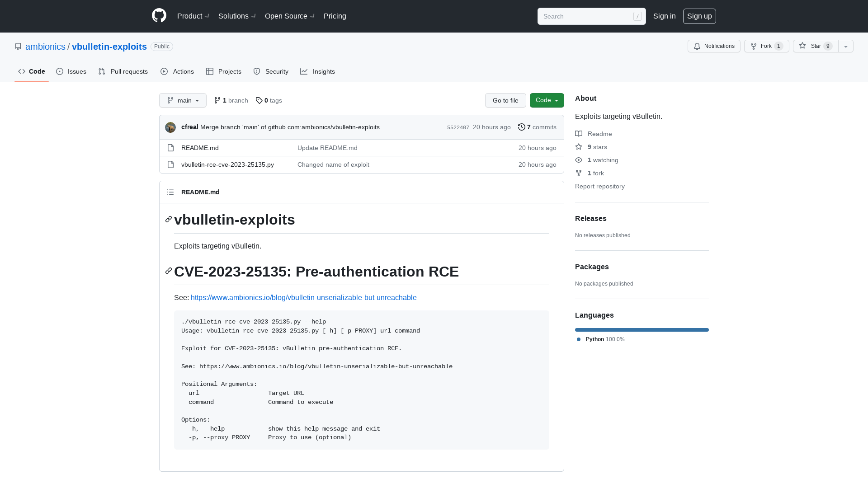The height and width of the screenshot is (488, 868).
Task: Open commit hash 5522407
Action: (x=458, y=127)
